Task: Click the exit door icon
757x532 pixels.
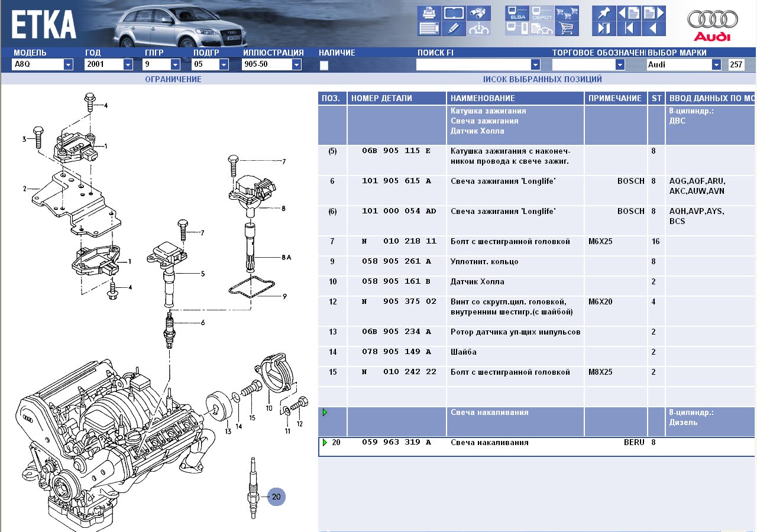Action: point(603,28)
